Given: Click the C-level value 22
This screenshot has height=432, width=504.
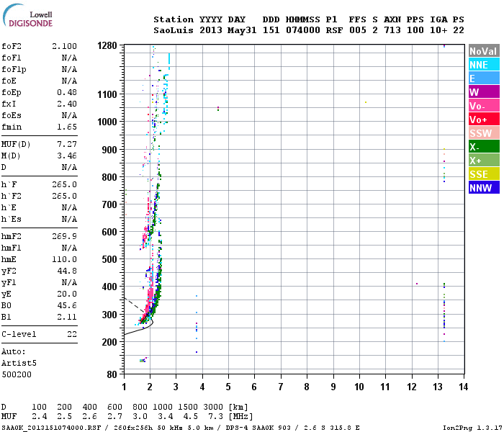Looking at the screenshot, I should pos(72,334).
